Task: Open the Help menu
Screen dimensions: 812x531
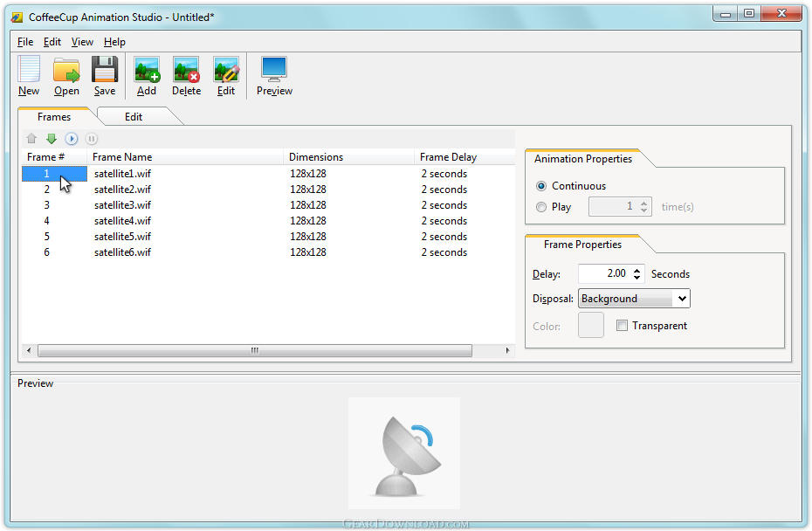Action: click(114, 42)
